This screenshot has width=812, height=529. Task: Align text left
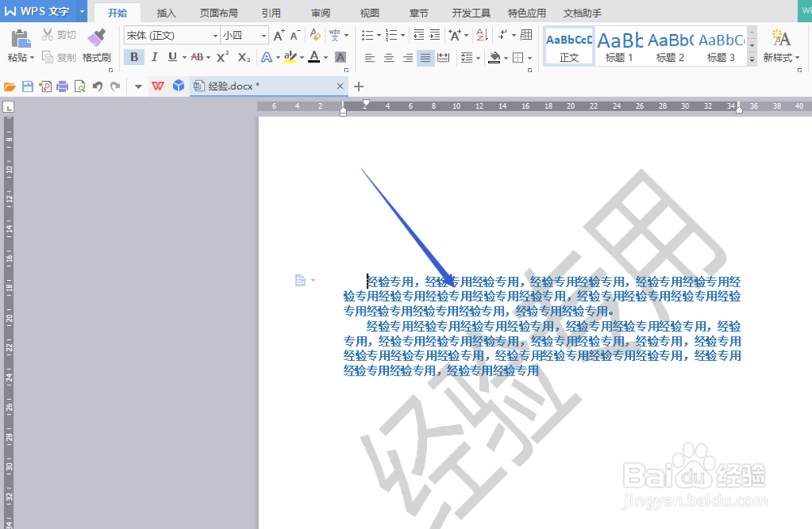tap(369, 58)
